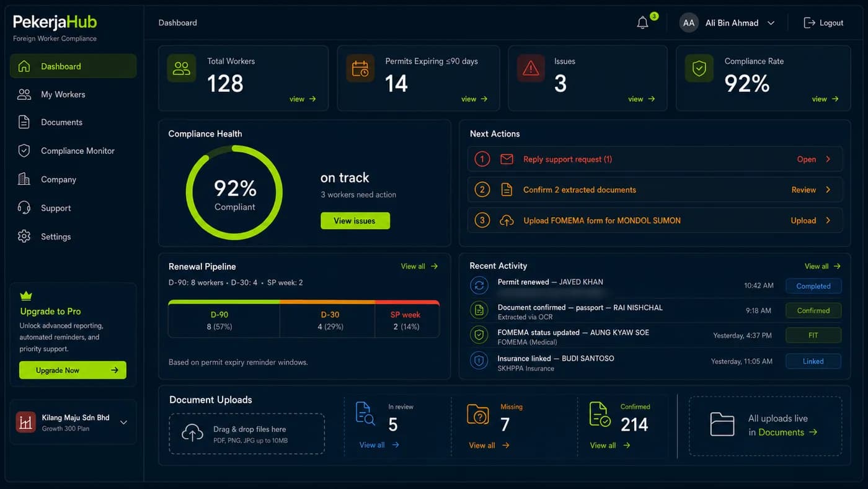The height and width of the screenshot is (489, 868).
Task: Open My Workers in the sidebar
Action: tap(73, 94)
